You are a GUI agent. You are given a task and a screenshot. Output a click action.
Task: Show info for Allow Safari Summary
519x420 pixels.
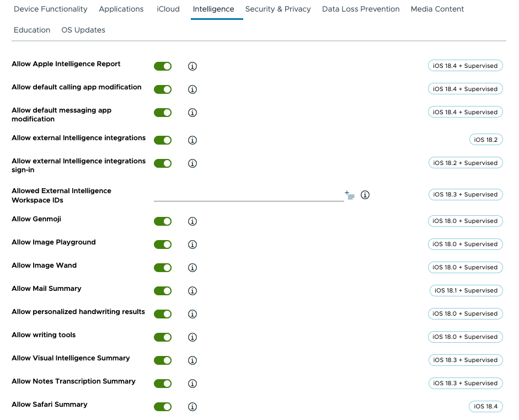tap(192, 407)
